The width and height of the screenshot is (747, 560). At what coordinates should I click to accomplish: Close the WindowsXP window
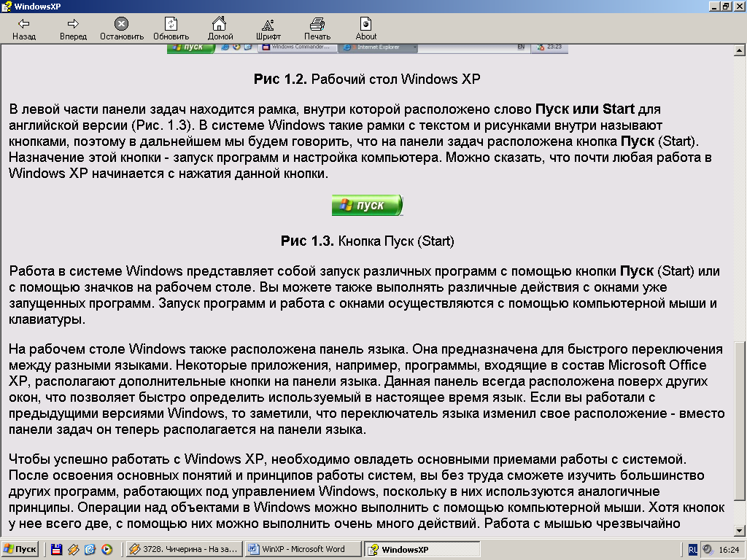[738, 6]
